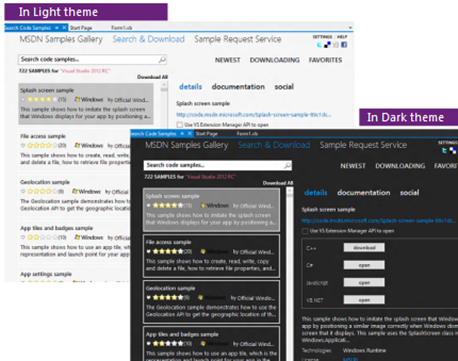Check Use VS Extension Manager API, Light theme

coord(180,125)
